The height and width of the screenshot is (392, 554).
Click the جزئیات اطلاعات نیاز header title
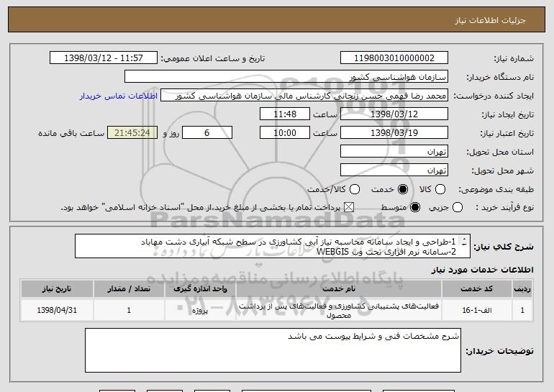click(490, 20)
